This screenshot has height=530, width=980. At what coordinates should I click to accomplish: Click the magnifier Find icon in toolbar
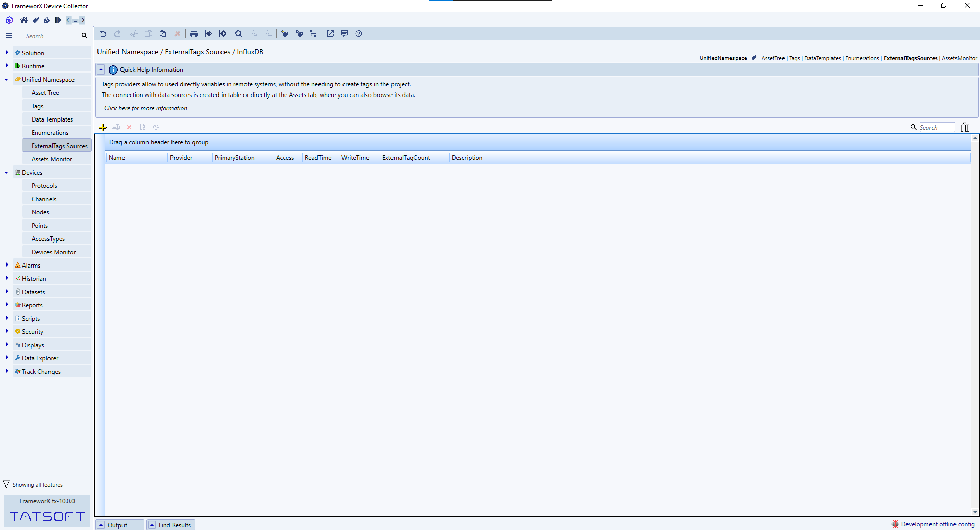(239, 34)
